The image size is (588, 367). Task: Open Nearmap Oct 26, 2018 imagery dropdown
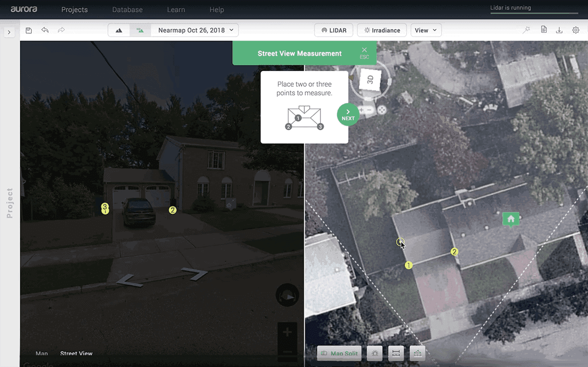tap(195, 30)
